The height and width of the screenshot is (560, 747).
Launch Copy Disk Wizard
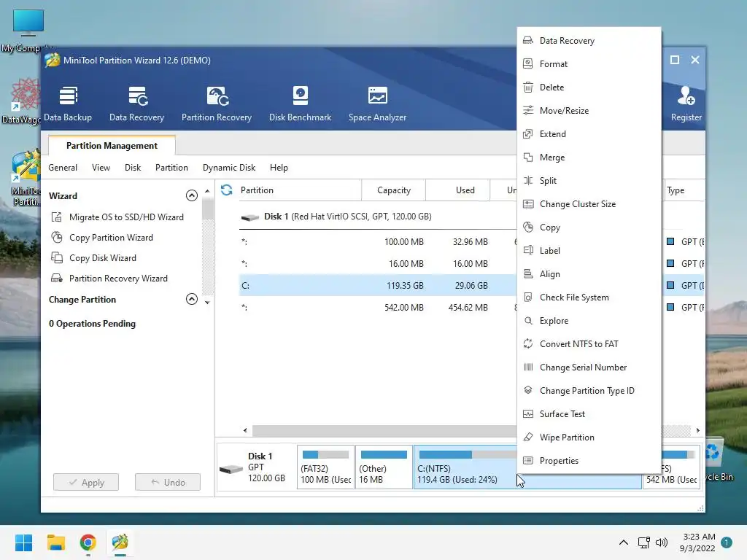93,258
